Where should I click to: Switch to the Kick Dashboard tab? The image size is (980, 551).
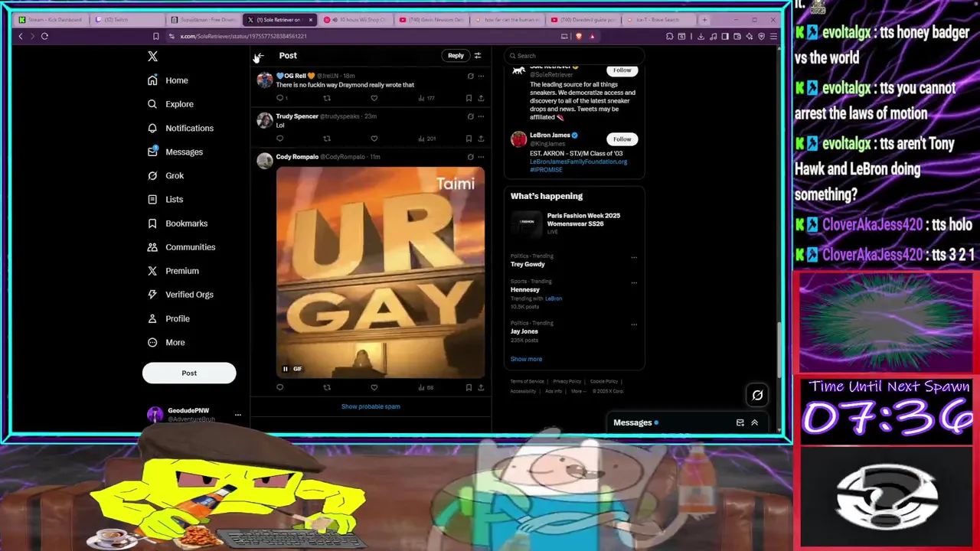pyautogui.click(x=51, y=19)
